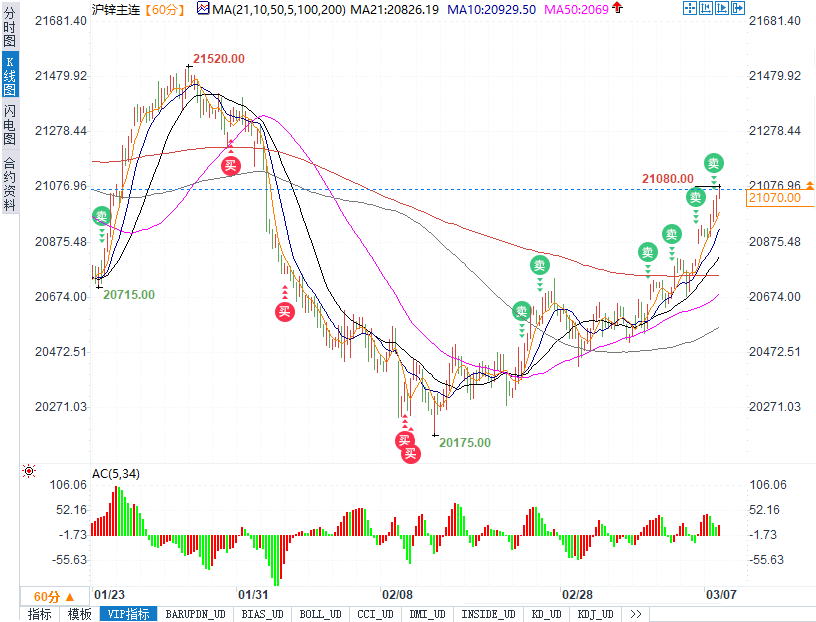Click the exit-right arrow icon in toolbar

click(738, 8)
